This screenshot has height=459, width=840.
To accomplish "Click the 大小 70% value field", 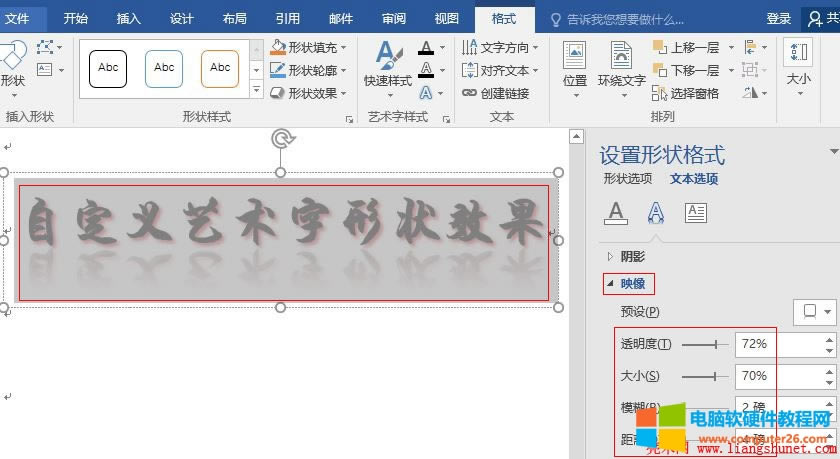I will coord(780,377).
